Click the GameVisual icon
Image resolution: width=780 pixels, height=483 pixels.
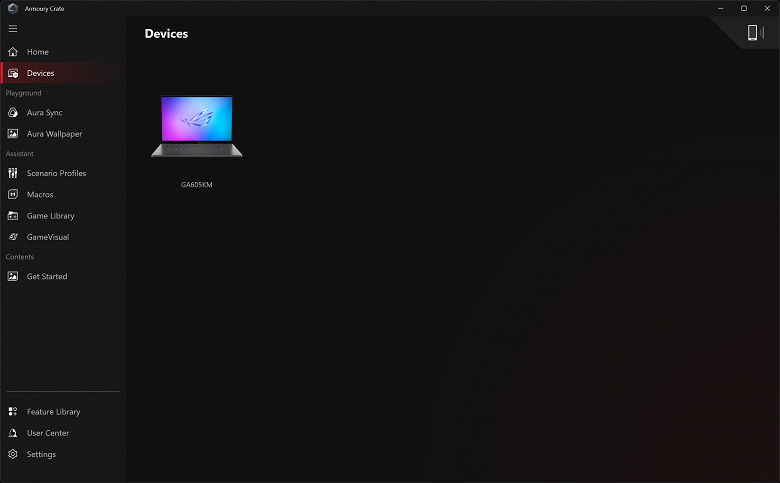click(13, 237)
